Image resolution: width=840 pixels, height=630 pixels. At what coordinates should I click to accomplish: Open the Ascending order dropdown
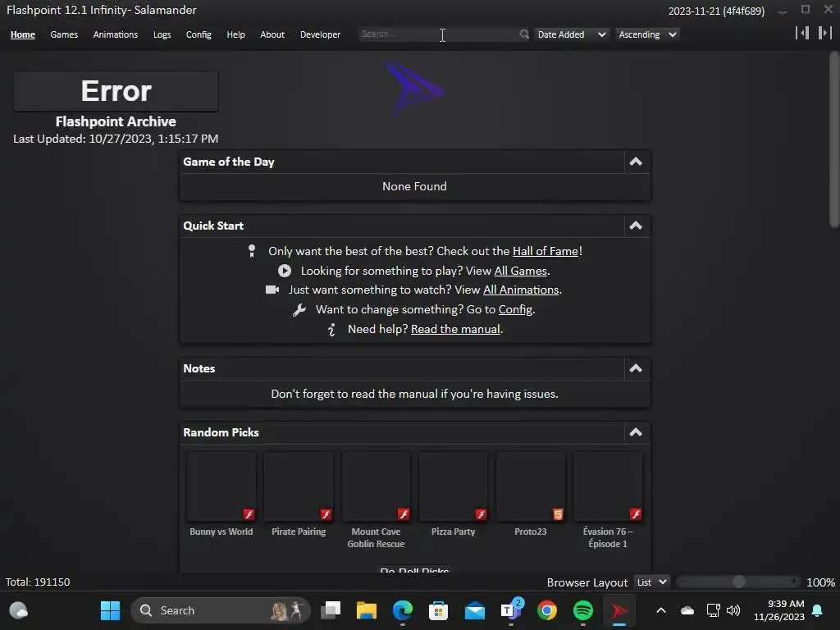coord(647,34)
